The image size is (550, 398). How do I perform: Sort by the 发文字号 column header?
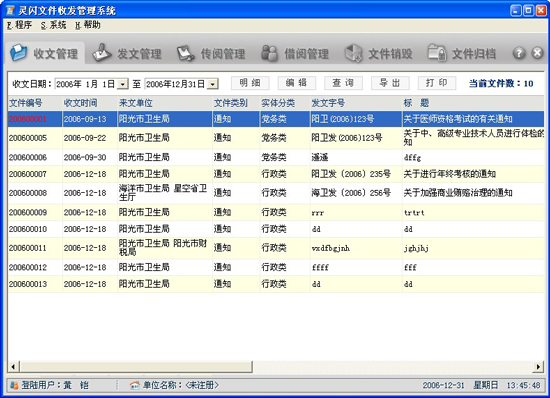click(x=356, y=103)
